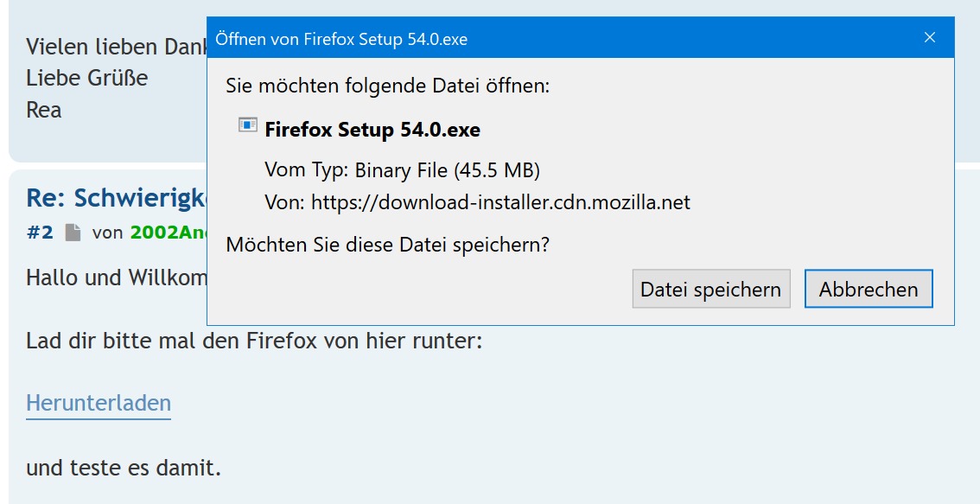
Task: Click the und teste es damit line
Action: click(124, 469)
